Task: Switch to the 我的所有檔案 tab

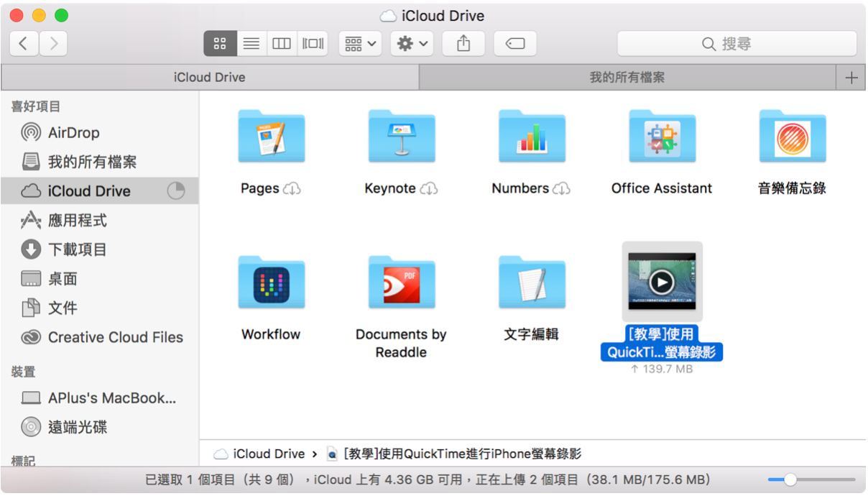Action: pos(627,78)
